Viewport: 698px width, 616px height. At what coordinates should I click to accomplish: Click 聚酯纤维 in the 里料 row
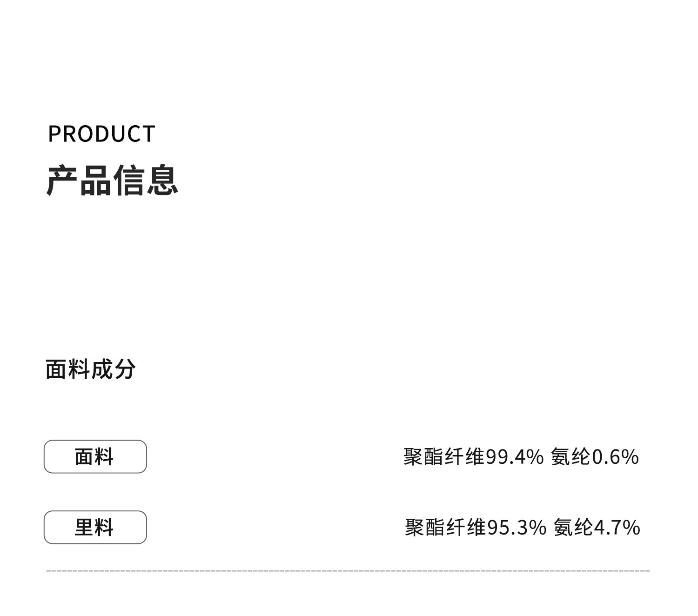pos(445,528)
